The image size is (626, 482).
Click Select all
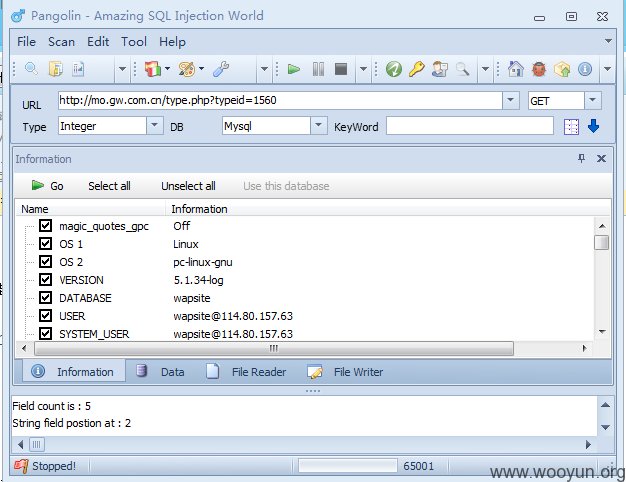click(109, 186)
